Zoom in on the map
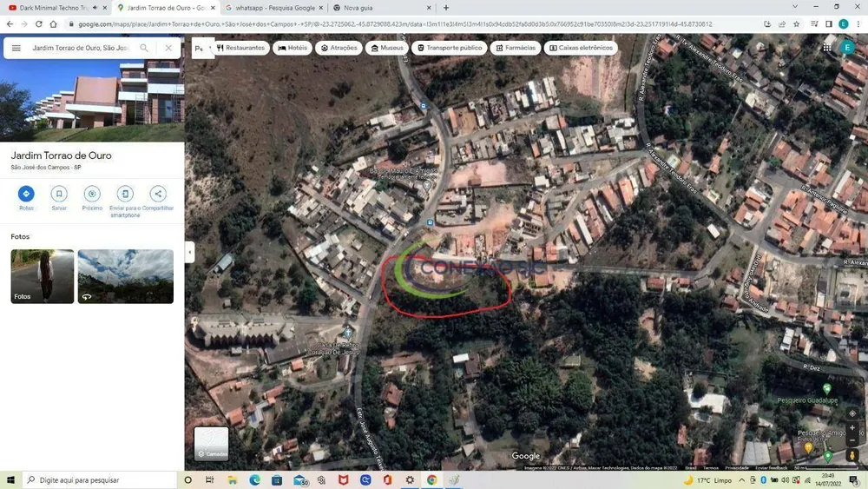 pyautogui.click(x=852, y=427)
